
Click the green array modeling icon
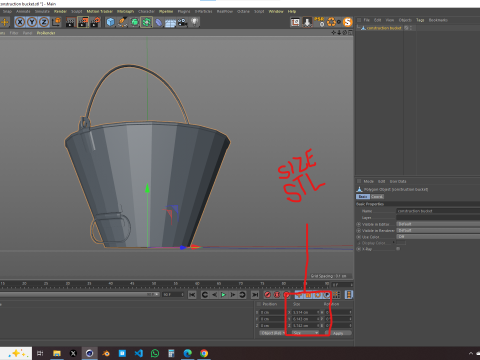(x=146, y=22)
